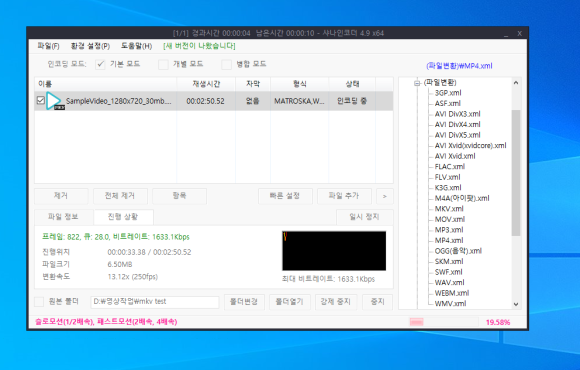580x370 pixels.
Task: Select the MP3.xml preset
Action: click(449, 230)
